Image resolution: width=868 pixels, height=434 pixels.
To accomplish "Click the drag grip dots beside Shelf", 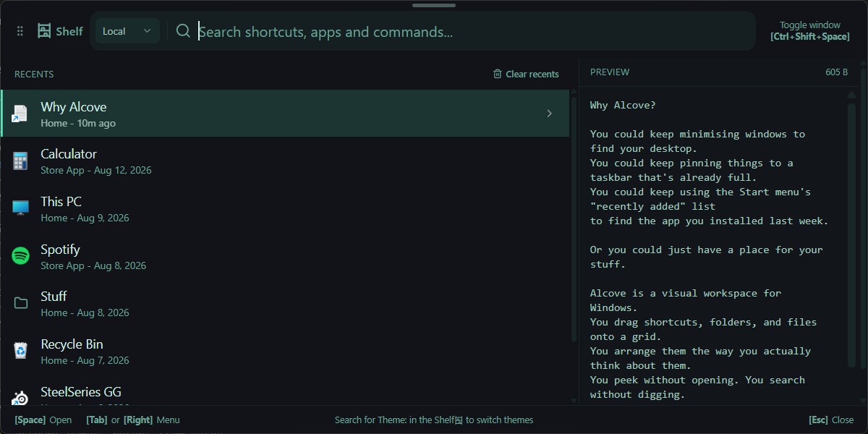I will click(x=20, y=31).
